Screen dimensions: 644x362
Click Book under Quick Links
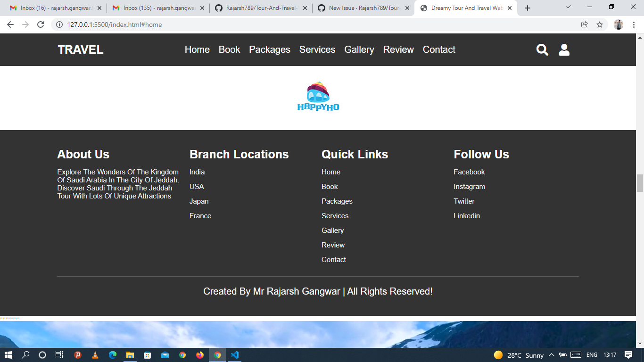pyautogui.click(x=330, y=187)
